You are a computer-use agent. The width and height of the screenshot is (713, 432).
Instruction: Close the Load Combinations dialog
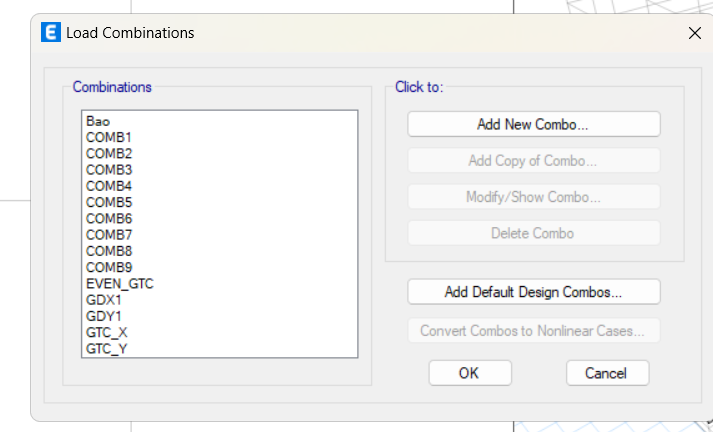pos(694,33)
